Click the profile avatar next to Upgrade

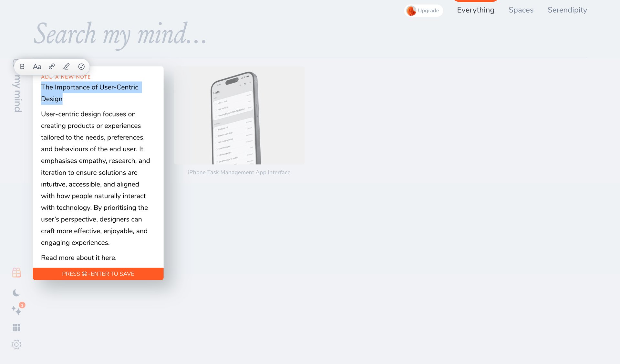[x=411, y=10]
